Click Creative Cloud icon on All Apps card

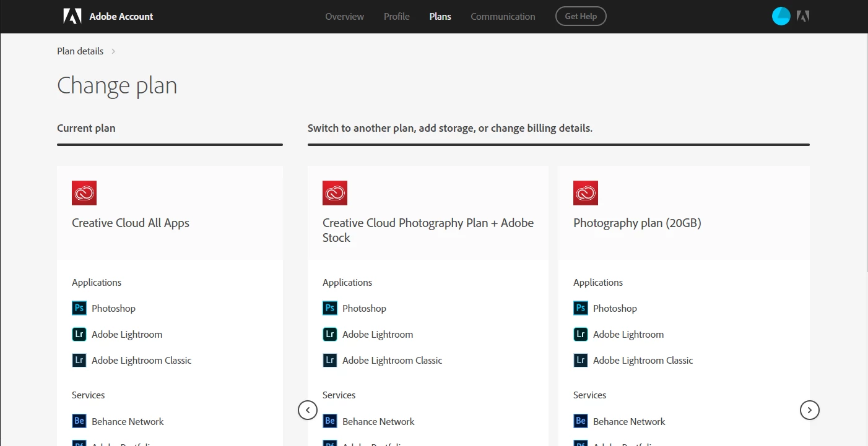coord(84,193)
